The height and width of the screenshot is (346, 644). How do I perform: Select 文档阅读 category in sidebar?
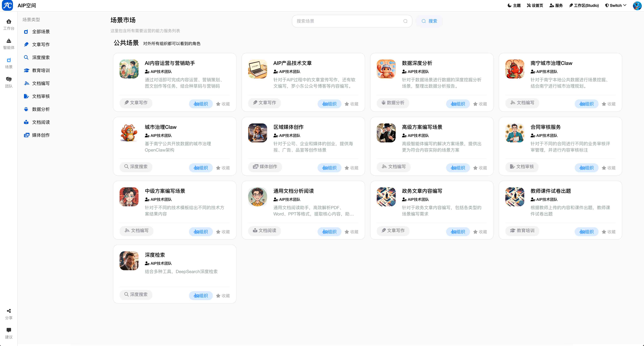pos(37,122)
